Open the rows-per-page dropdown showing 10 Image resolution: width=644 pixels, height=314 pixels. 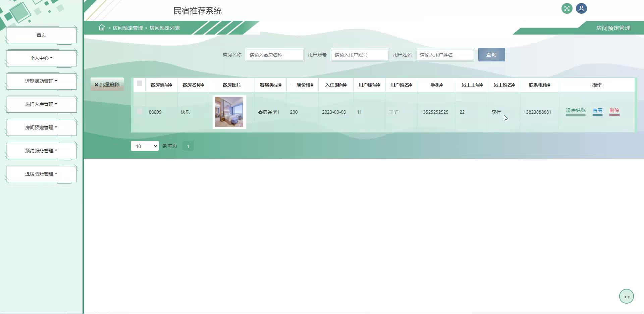pos(145,146)
